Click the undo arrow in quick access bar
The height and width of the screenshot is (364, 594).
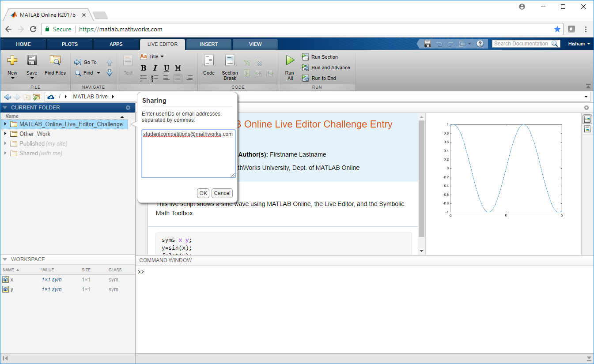pyautogui.click(x=439, y=44)
